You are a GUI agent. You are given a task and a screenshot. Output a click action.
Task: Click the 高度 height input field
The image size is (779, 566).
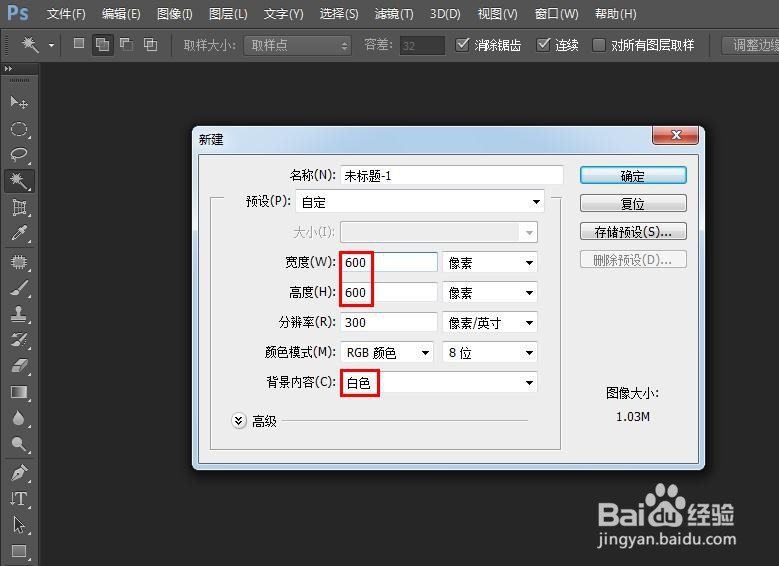(x=389, y=293)
